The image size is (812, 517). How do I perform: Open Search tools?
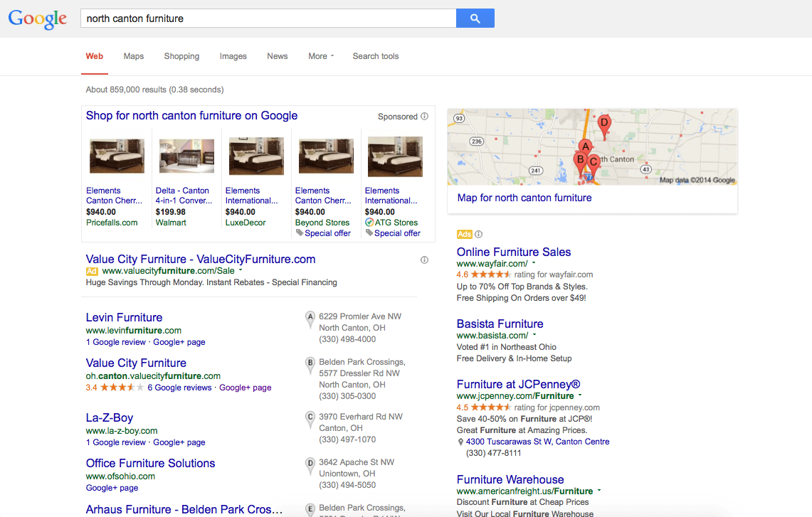tap(376, 56)
